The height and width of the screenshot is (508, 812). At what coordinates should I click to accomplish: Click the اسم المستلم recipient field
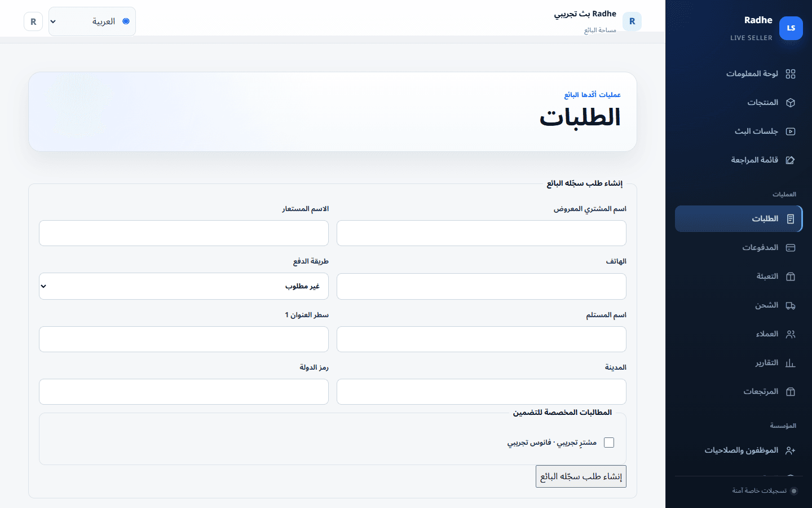pyautogui.click(x=482, y=339)
